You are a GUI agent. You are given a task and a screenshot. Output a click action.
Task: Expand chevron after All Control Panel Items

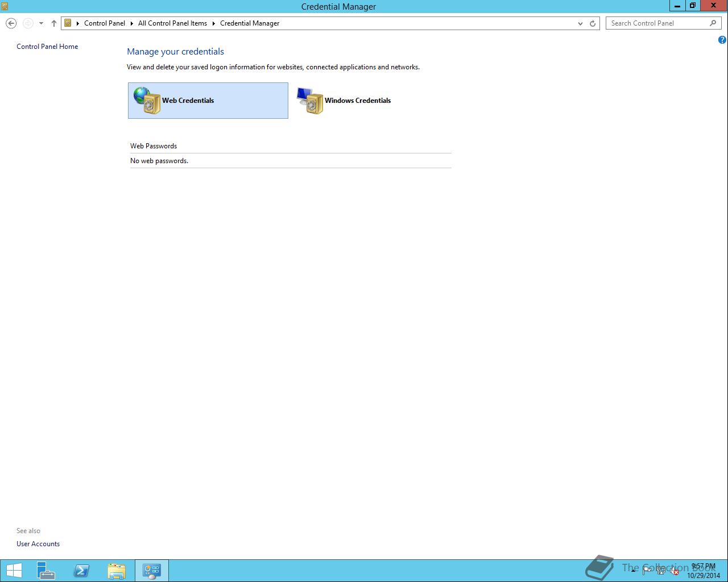pos(214,23)
